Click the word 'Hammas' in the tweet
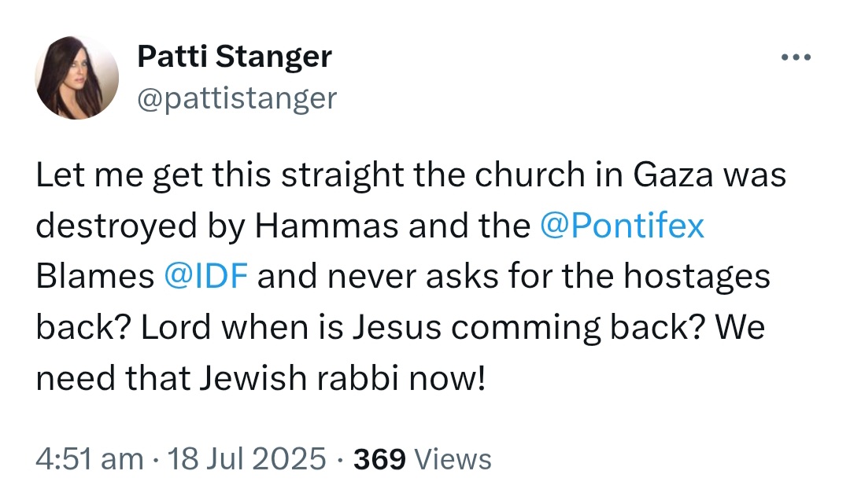 coord(327,225)
